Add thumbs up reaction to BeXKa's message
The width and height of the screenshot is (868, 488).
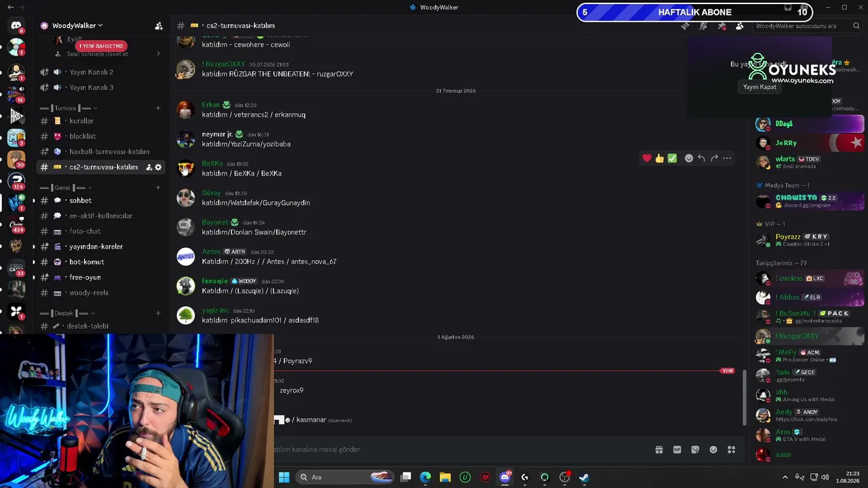tap(660, 159)
